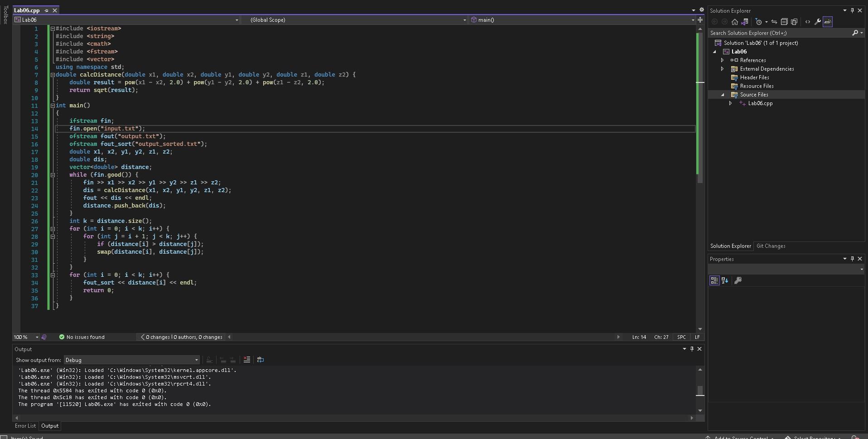Image resolution: width=868 pixels, height=439 pixels.
Task: Click Show All Files icon
Action: [794, 22]
